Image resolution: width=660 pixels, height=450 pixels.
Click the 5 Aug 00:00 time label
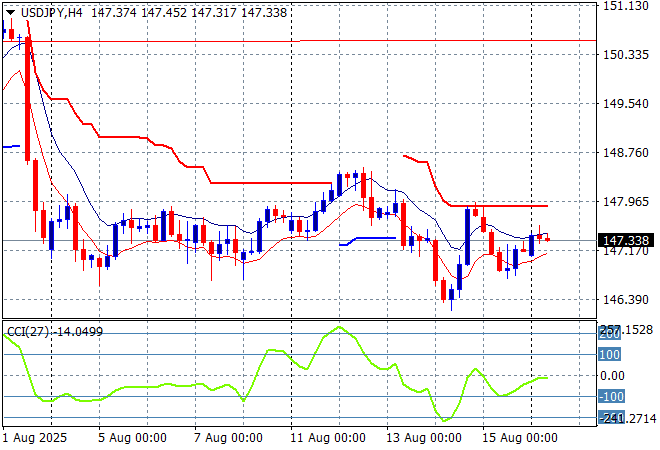(132, 438)
